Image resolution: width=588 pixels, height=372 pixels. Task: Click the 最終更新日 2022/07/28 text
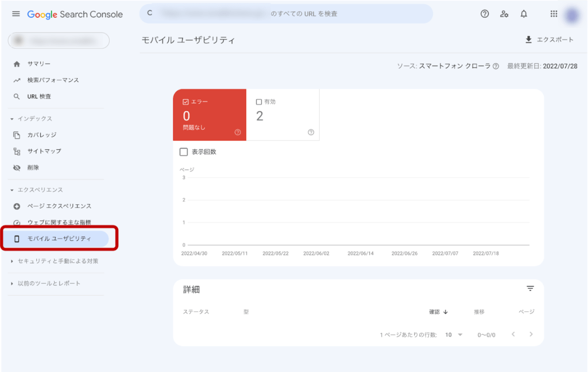pos(542,66)
